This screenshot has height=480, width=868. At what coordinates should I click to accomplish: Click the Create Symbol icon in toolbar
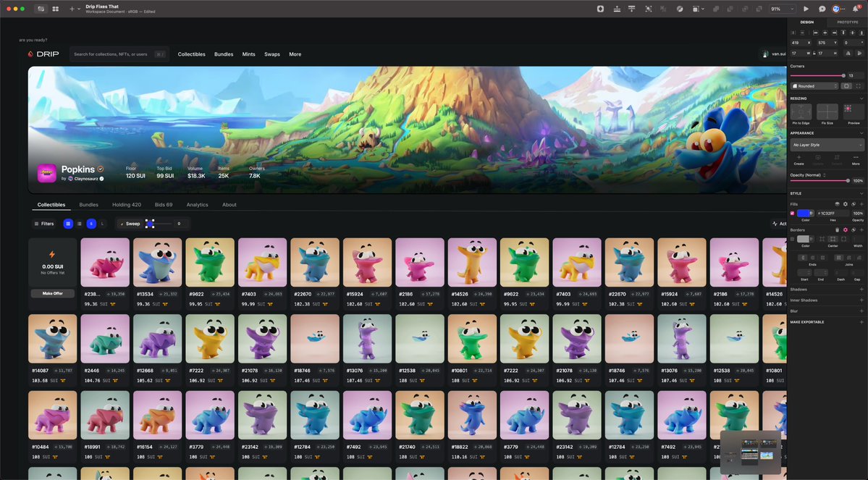coord(600,9)
